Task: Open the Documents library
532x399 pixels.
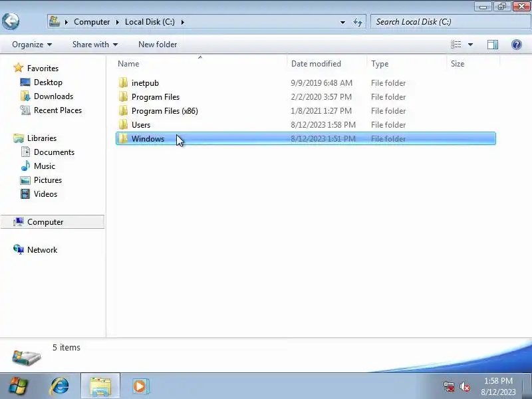Action: coord(54,152)
